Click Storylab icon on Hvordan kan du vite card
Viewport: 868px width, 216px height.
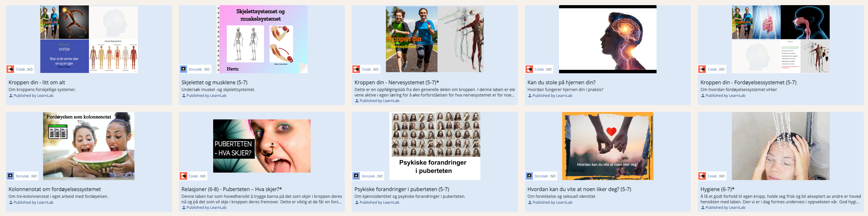pos(529,176)
